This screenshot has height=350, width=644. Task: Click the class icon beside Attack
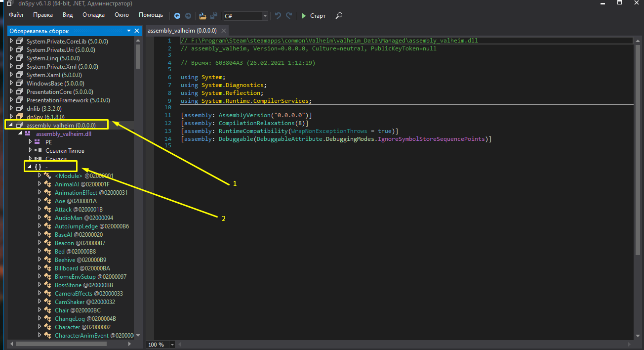pyautogui.click(x=48, y=210)
